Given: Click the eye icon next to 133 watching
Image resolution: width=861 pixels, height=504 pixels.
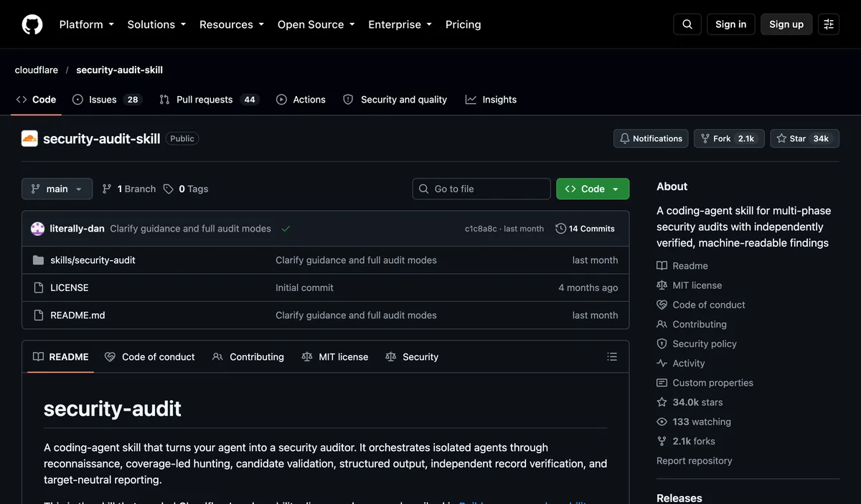Looking at the screenshot, I should (662, 422).
